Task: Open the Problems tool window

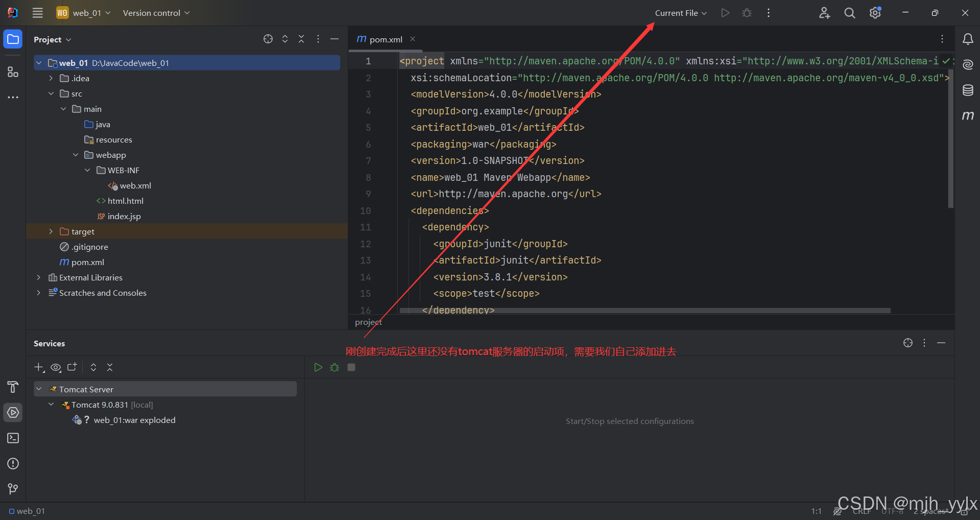Action: tap(13, 463)
